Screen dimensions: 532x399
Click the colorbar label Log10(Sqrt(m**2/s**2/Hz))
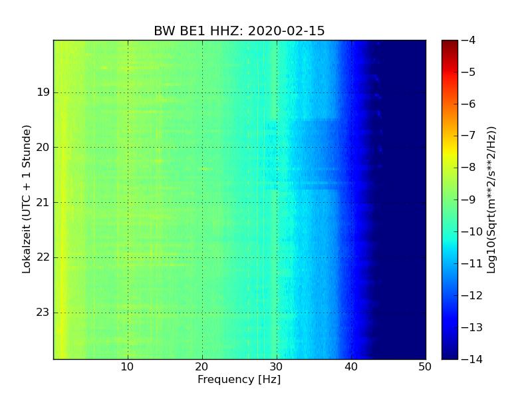pos(491,200)
